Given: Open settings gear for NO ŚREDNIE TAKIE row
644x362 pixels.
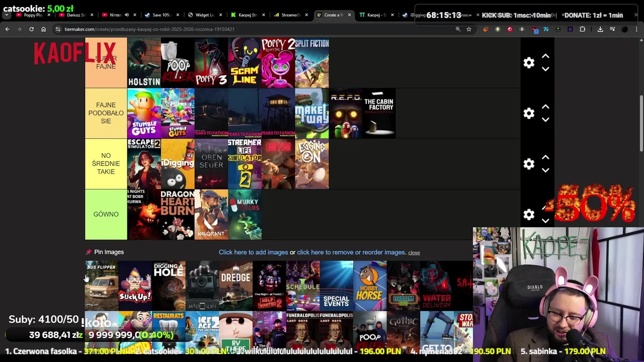Looking at the screenshot, I should (x=529, y=164).
